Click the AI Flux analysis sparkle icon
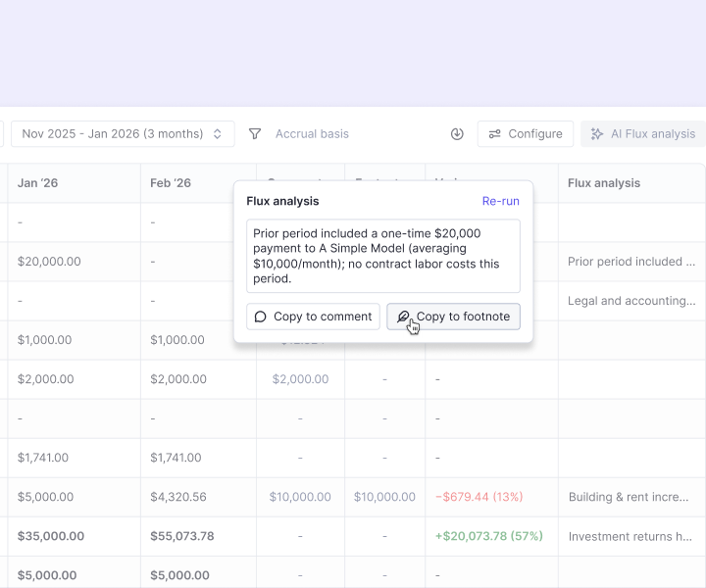The image size is (706, 588). (x=596, y=134)
